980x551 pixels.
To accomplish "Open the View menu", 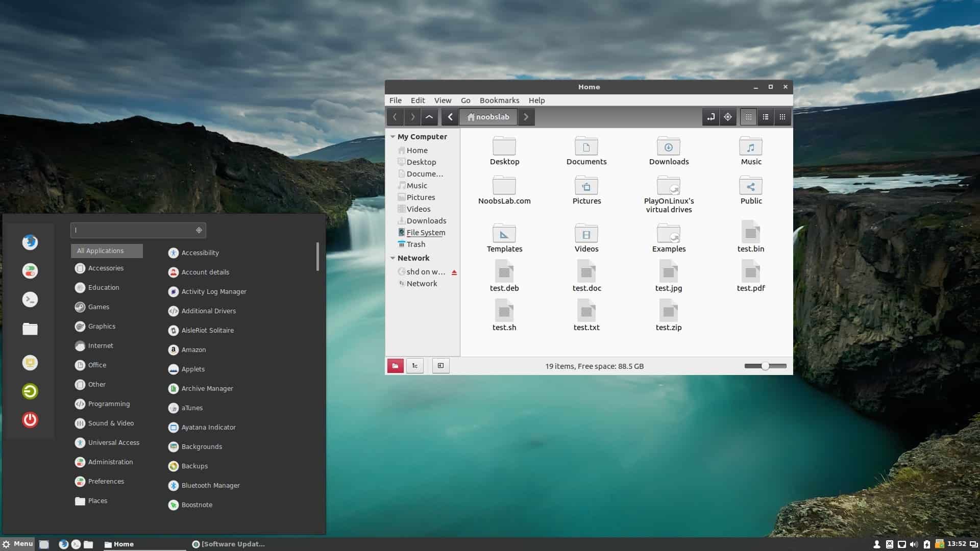I will 443,101.
